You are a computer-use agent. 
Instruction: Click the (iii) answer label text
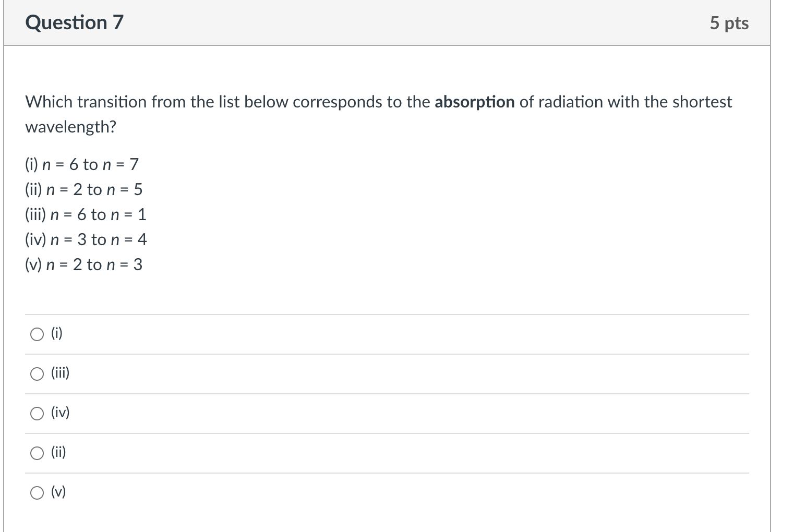pos(60,373)
